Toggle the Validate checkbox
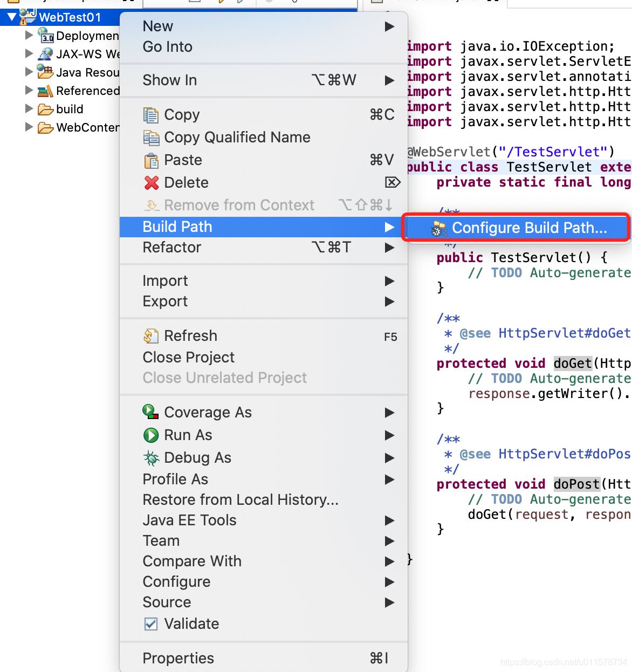The height and width of the screenshot is (672, 632). 151,624
